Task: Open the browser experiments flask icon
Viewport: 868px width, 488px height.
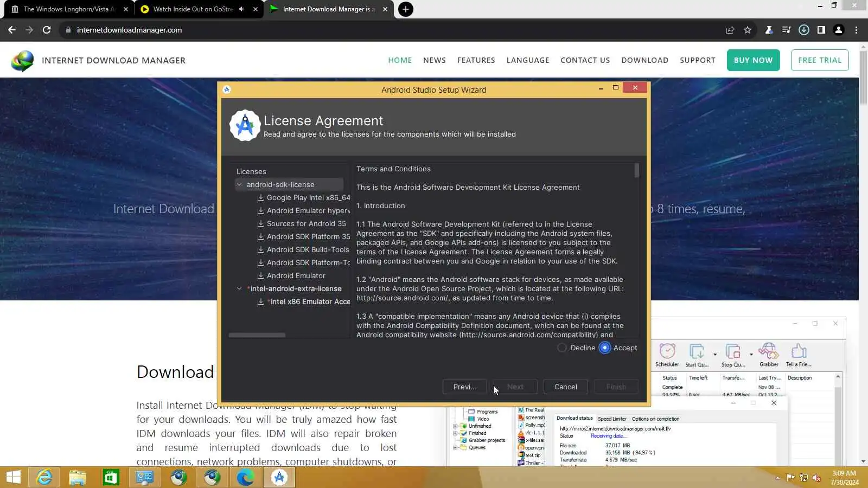Action: click(x=769, y=30)
